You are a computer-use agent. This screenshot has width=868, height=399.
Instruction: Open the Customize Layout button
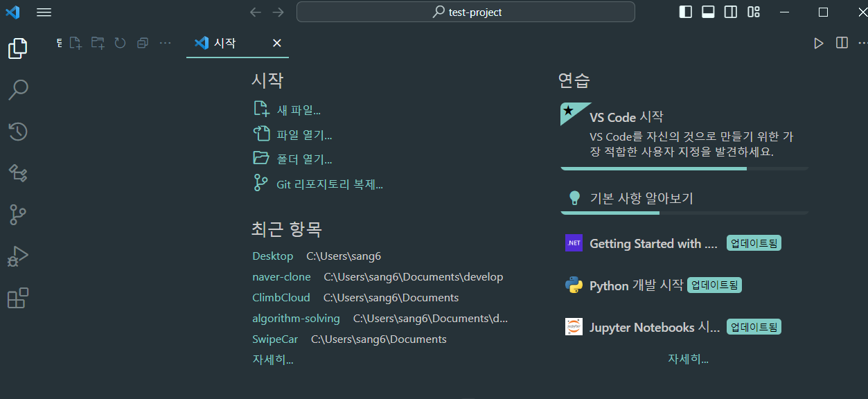[754, 12]
